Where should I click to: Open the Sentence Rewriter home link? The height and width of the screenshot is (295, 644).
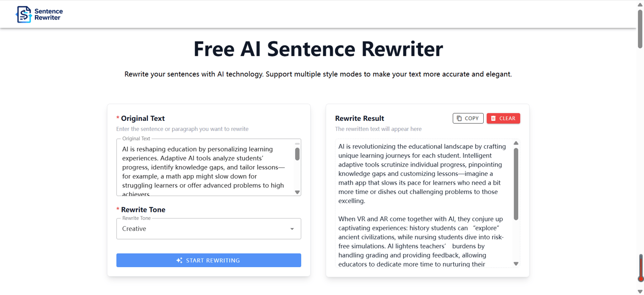click(40, 14)
